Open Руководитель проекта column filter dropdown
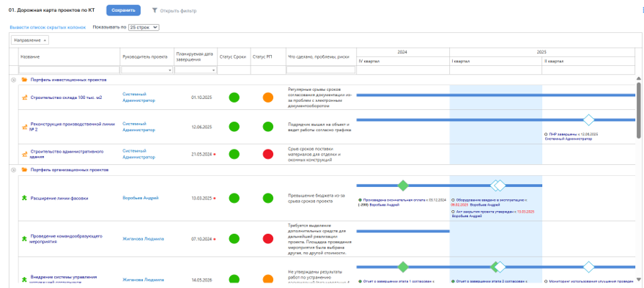This screenshot has height=288, width=644. [x=170, y=70]
